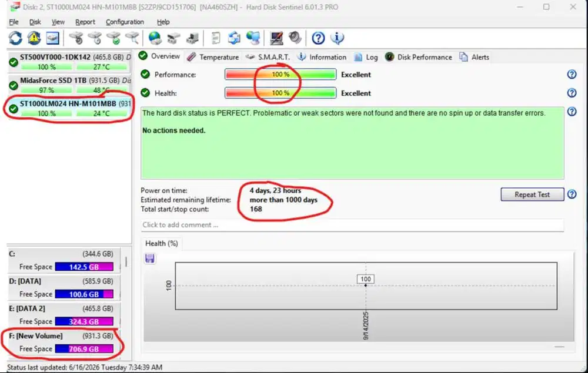Select the D: [DATA] partition entry
588x373 pixels.
pos(64,288)
